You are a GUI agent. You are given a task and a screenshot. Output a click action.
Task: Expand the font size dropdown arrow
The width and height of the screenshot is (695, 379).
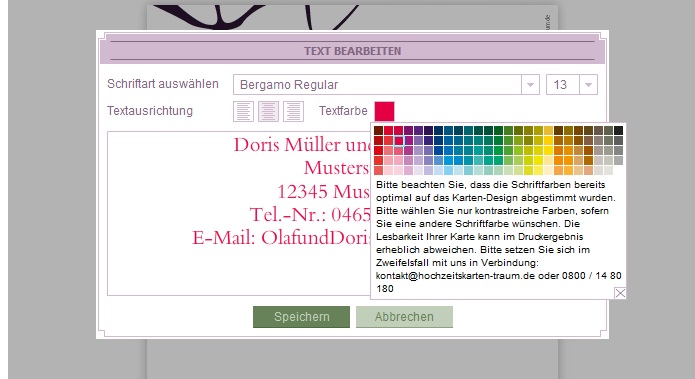(588, 85)
